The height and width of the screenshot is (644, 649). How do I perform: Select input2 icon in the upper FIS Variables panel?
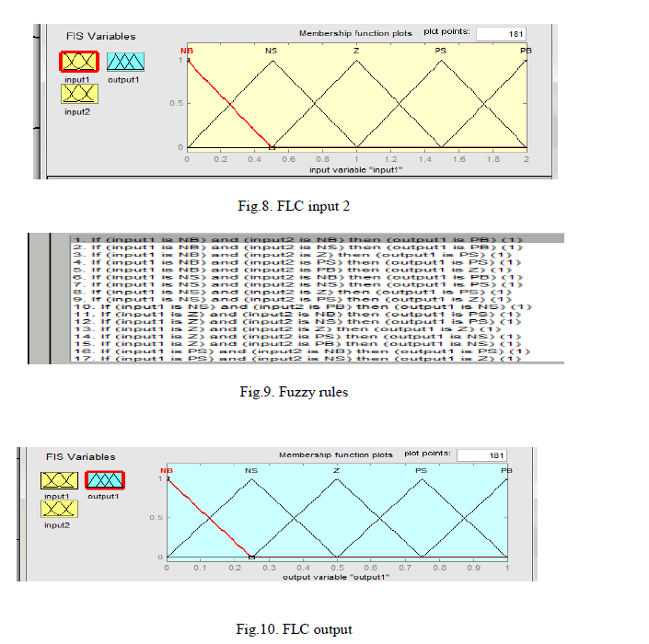pyautogui.click(x=80, y=91)
